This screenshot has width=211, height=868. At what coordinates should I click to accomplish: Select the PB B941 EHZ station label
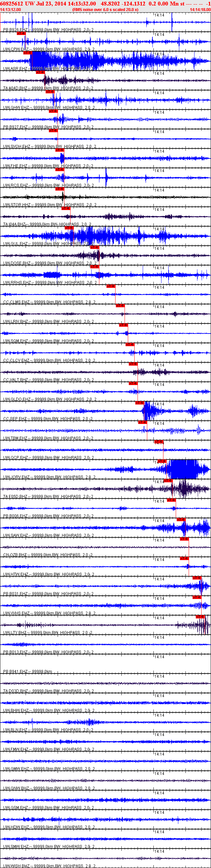click(x=28, y=672)
